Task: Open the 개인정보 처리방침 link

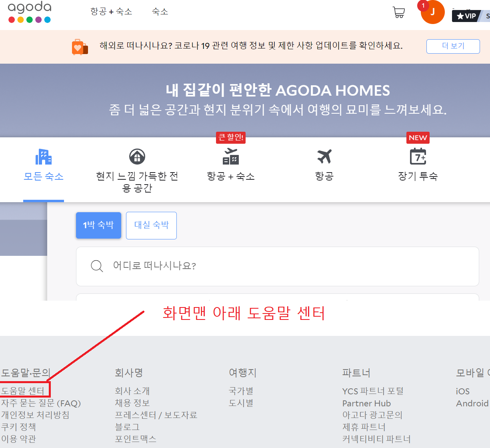Action: click(35, 415)
